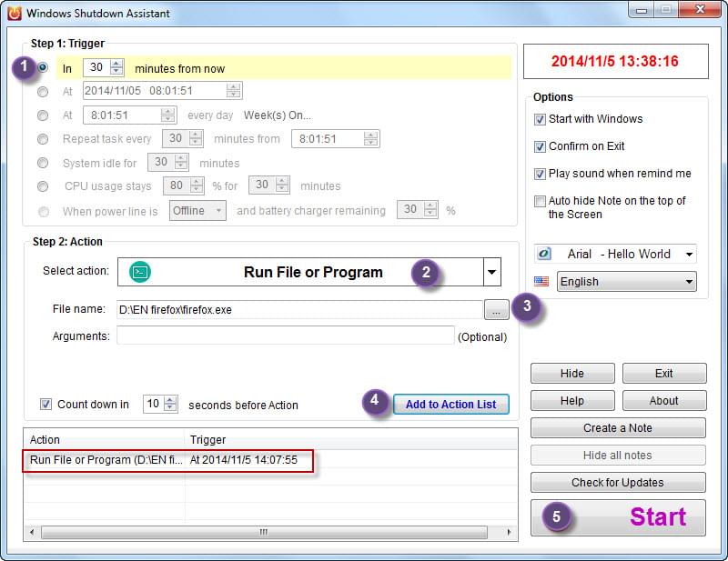
Task: Toggle Play sound when remind me
Action: (540, 174)
